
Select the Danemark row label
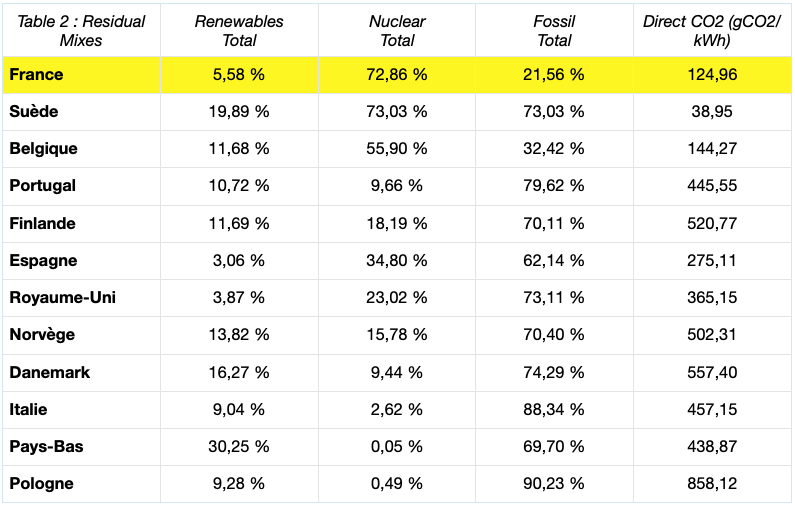coord(49,372)
